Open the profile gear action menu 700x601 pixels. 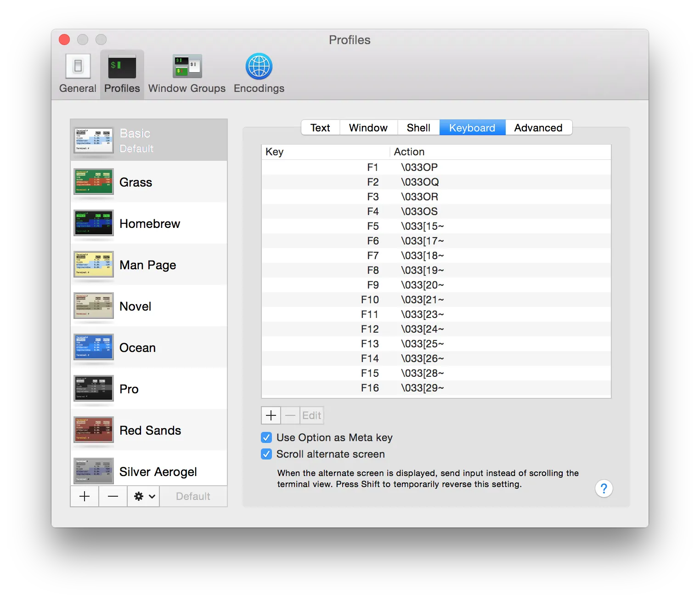144,496
